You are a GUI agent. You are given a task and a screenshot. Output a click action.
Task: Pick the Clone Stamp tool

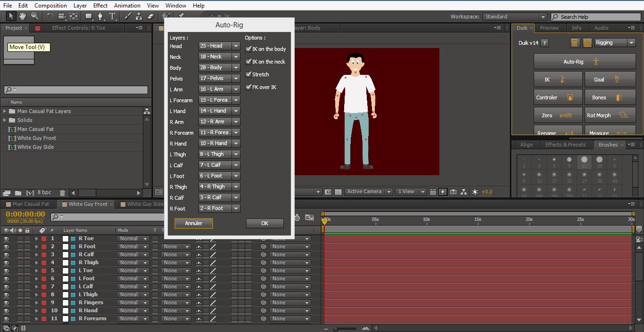[x=139, y=16]
